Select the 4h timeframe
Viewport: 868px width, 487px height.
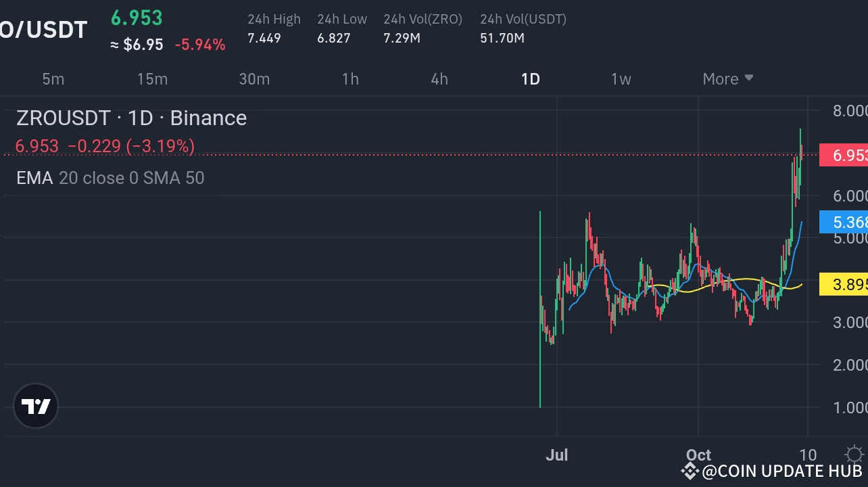pyautogui.click(x=439, y=79)
